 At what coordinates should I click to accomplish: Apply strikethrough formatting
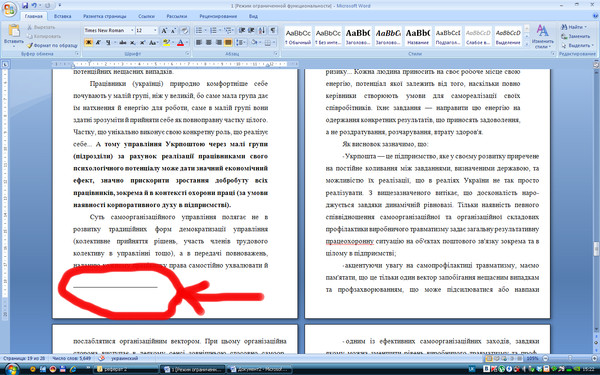pyautogui.click(x=122, y=42)
